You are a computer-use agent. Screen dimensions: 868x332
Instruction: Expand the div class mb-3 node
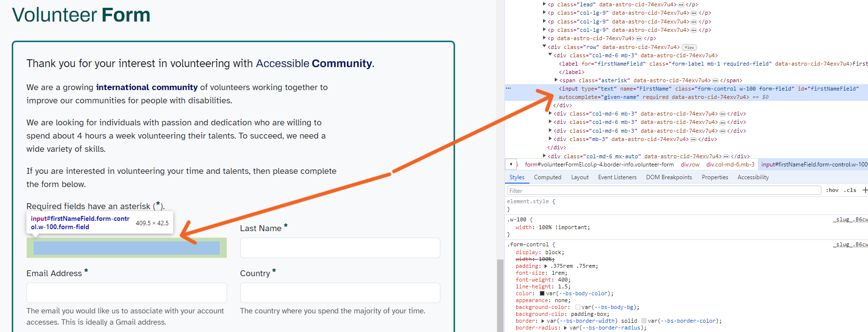550,139
